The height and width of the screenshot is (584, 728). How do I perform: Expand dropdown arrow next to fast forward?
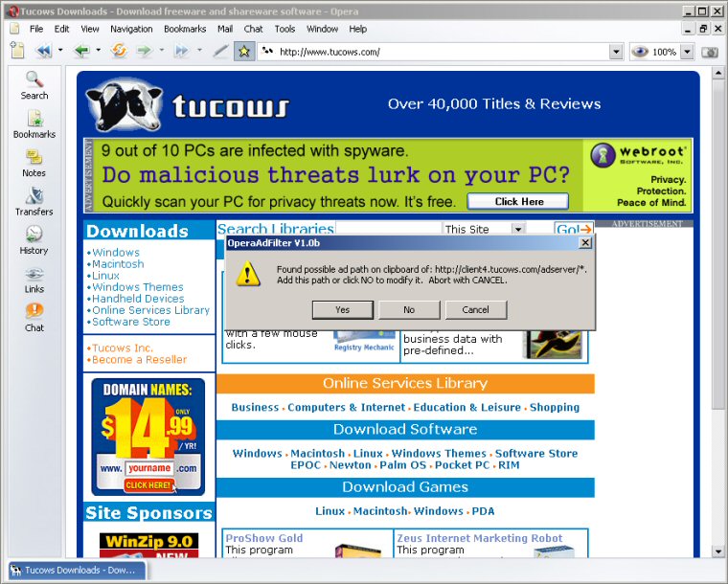[199, 50]
